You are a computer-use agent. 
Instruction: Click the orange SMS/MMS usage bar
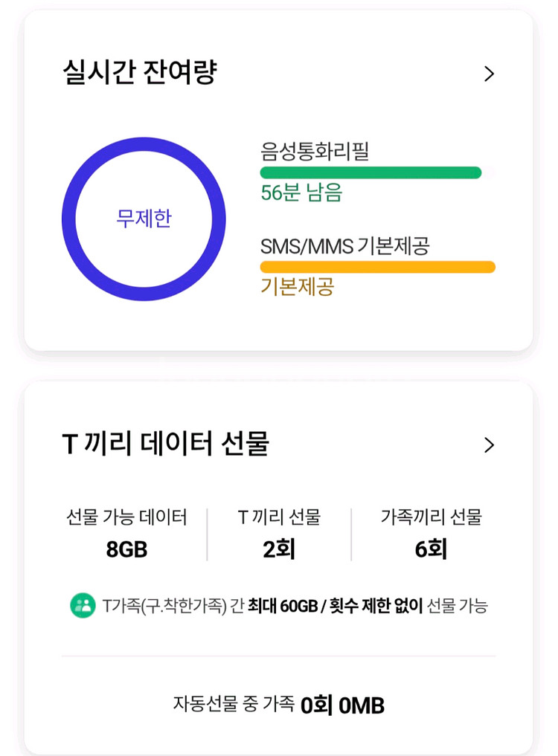(377, 267)
